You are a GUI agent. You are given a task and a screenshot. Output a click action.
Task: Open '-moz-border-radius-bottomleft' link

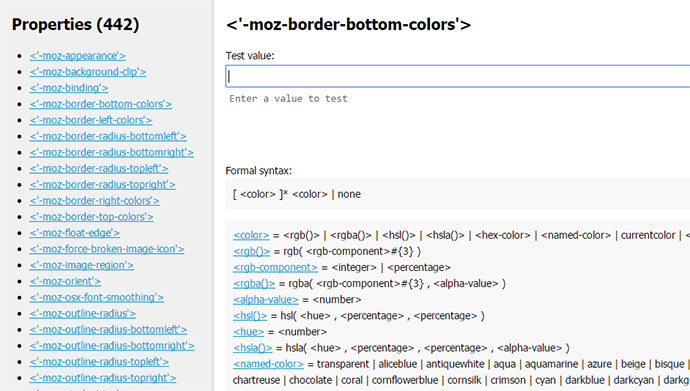pos(108,136)
